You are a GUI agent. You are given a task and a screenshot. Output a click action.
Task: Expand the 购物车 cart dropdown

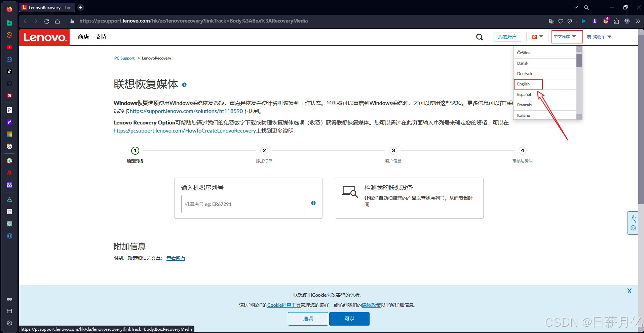(x=599, y=37)
